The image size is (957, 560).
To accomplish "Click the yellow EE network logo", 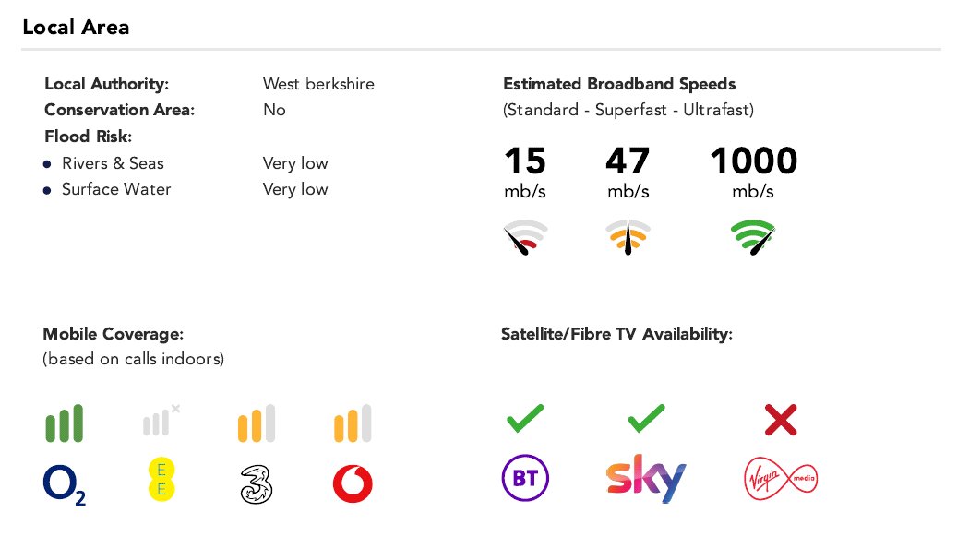I will click(x=161, y=480).
